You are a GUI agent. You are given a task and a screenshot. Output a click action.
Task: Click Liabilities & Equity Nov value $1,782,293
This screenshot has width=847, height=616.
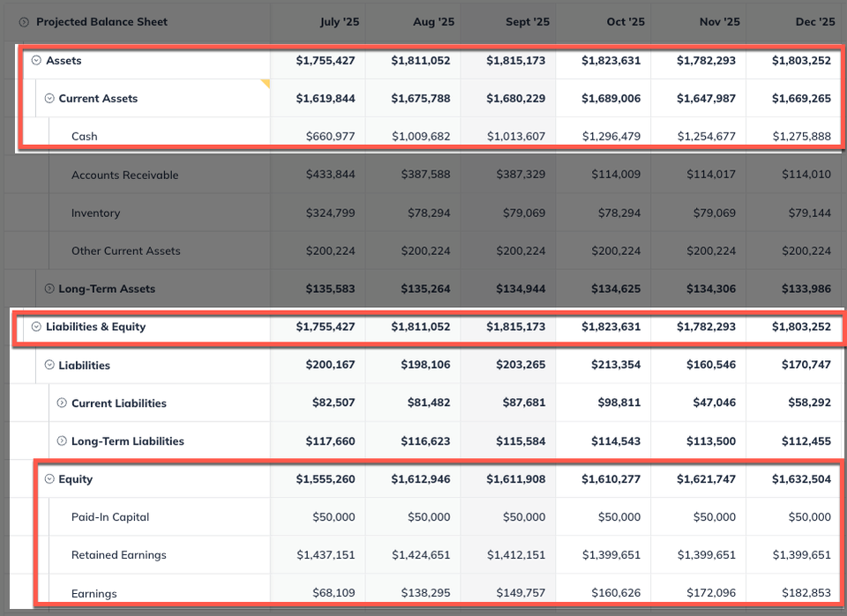pos(706,327)
